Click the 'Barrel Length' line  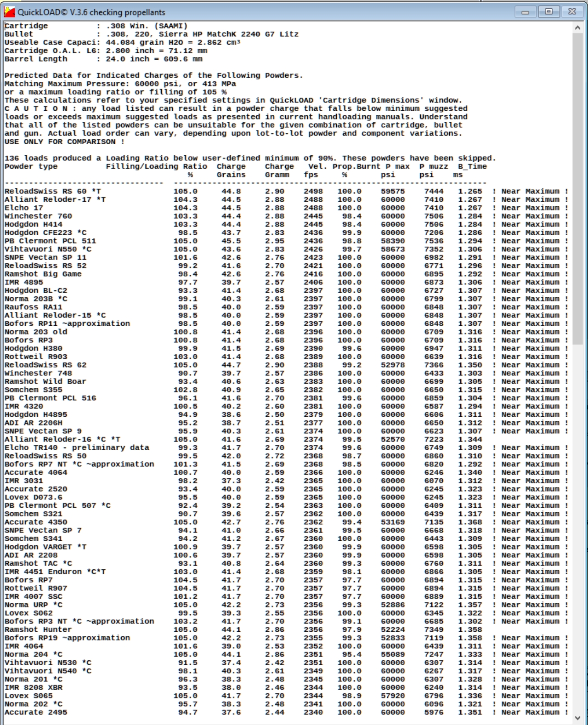point(103,59)
